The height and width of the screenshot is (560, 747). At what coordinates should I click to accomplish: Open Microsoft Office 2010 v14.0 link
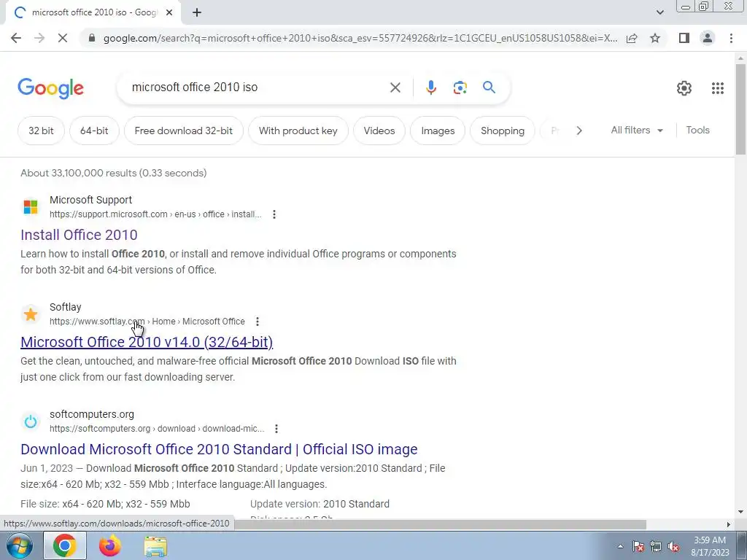[x=147, y=342]
